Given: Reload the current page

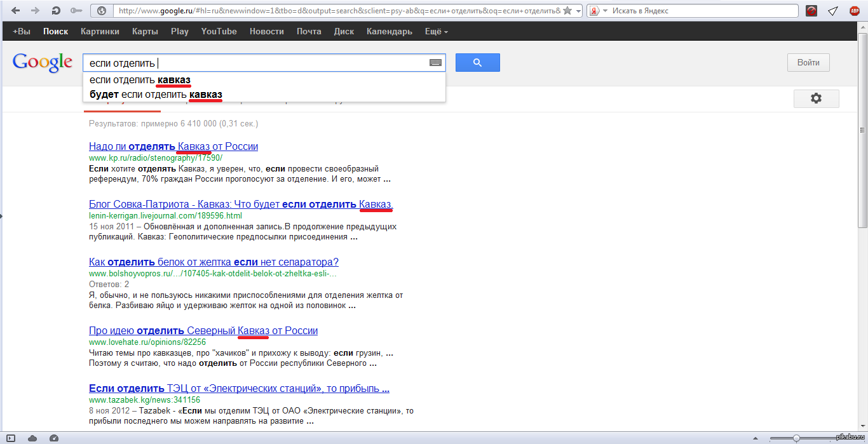Looking at the screenshot, I should point(56,11).
